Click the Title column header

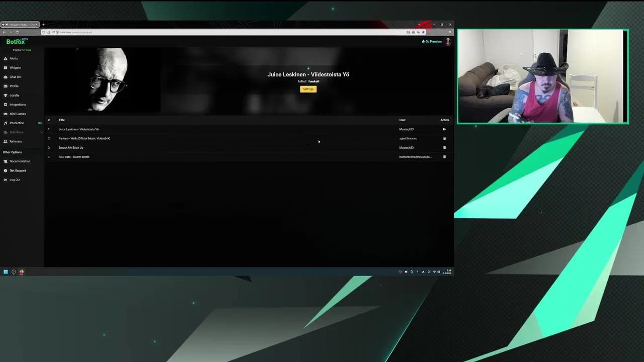61,120
